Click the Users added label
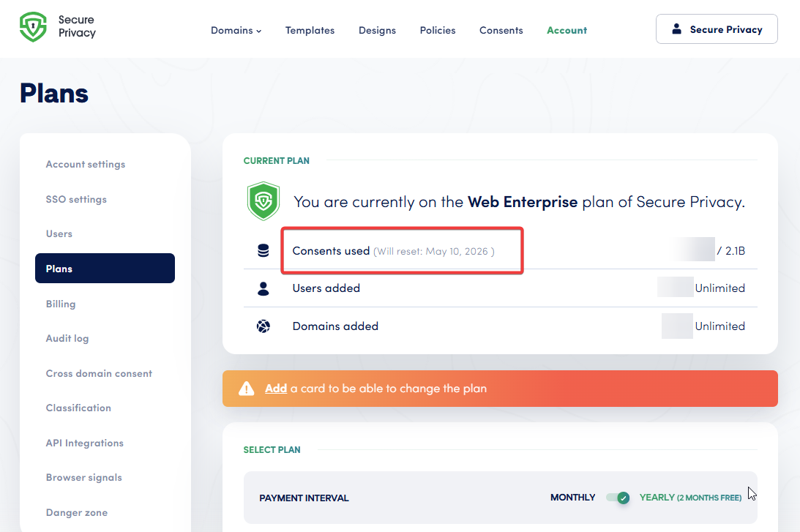The width and height of the screenshot is (800, 532). [326, 288]
